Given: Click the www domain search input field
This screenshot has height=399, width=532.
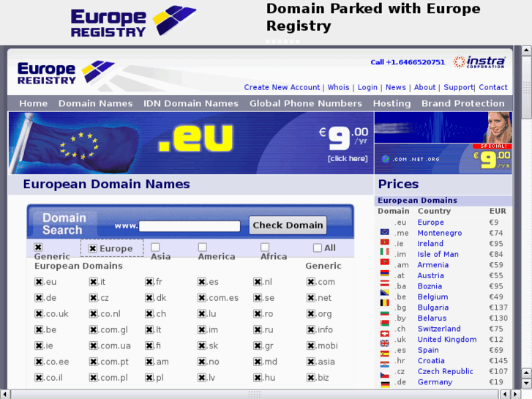Looking at the screenshot, I should (190, 226).
